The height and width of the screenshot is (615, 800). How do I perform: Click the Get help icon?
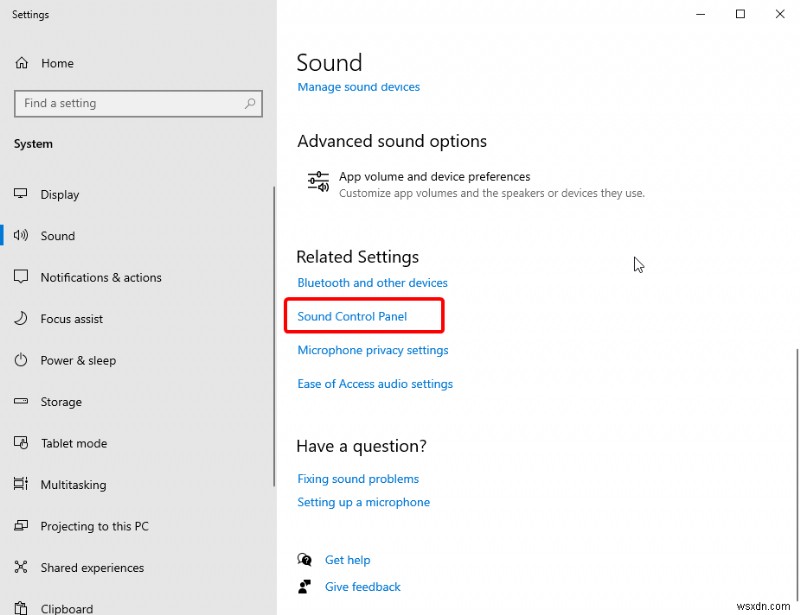coord(305,559)
